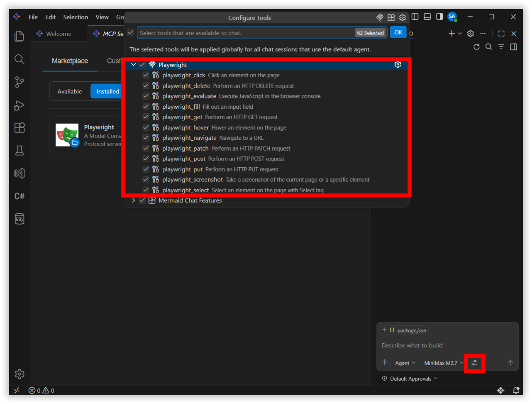Uncheck the playwright_evaluate tool

point(146,96)
